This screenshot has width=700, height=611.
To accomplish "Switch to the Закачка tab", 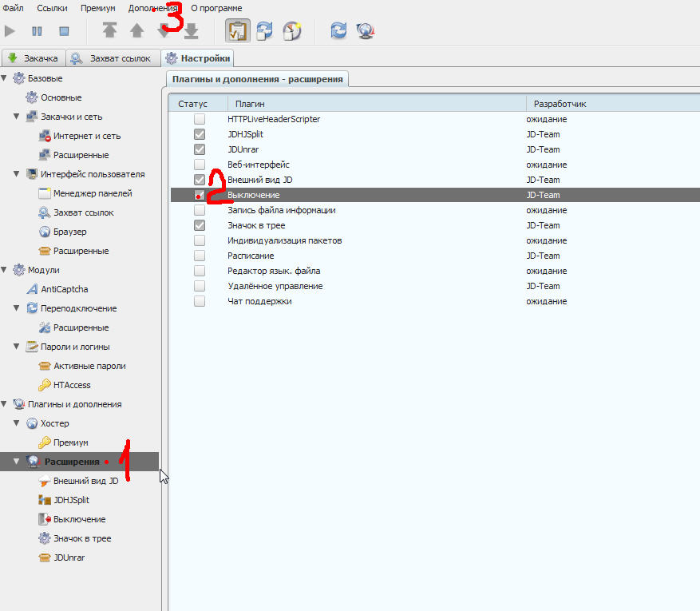I will click(x=33, y=58).
